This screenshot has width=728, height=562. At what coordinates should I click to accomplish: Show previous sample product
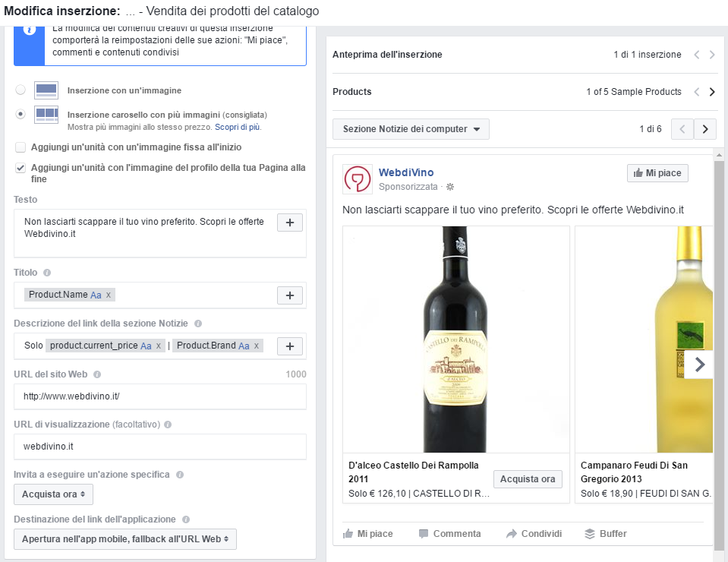(696, 92)
